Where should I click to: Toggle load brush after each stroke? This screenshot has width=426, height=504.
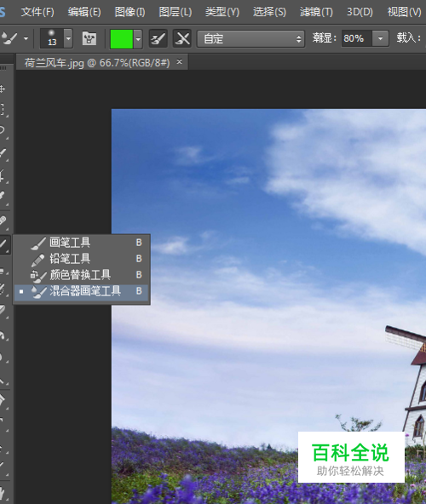158,39
